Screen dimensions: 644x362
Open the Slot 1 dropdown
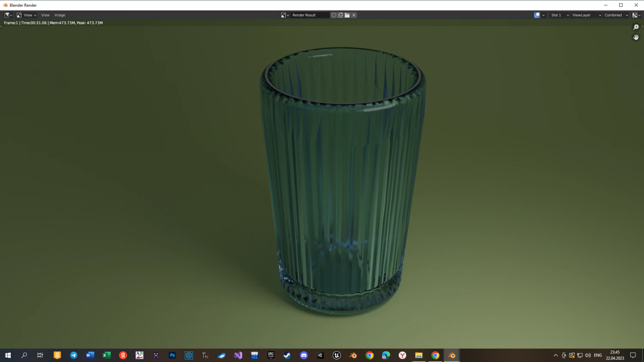[x=559, y=15]
